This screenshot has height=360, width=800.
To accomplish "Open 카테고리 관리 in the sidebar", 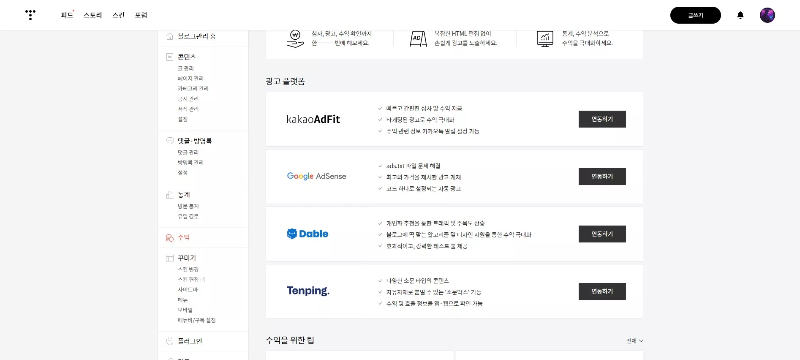I will [192, 88].
